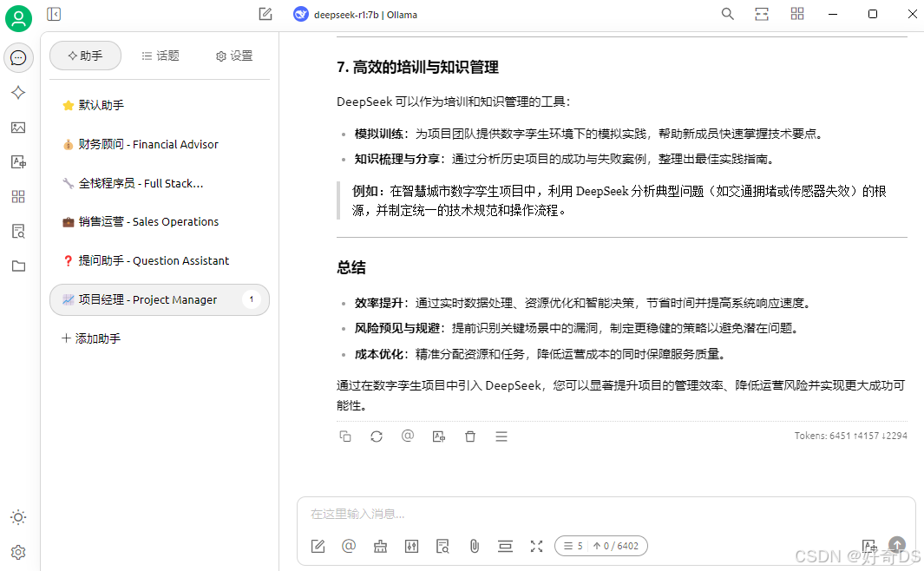Translate the message using icon under response
Viewport: 924px width, 571px height.
(x=439, y=436)
